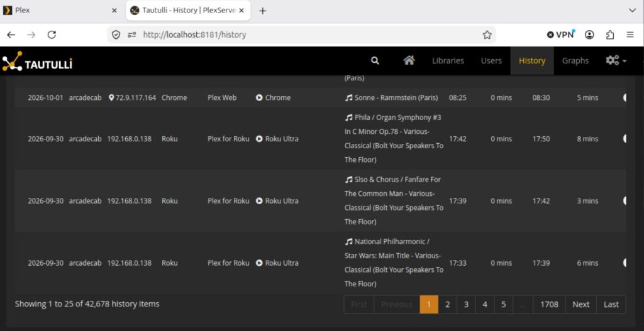
Task: Click the 6 mins duration cell
Action: pyautogui.click(x=587, y=263)
